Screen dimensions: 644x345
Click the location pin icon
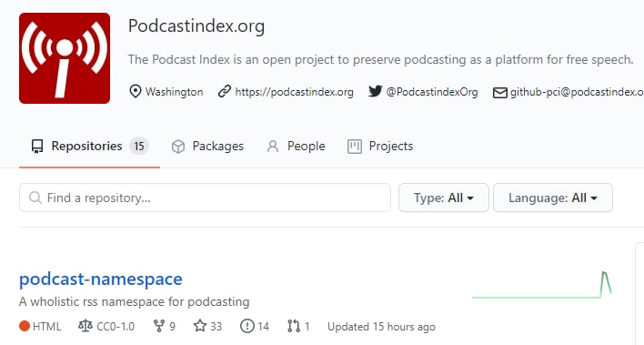pos(136,91)
